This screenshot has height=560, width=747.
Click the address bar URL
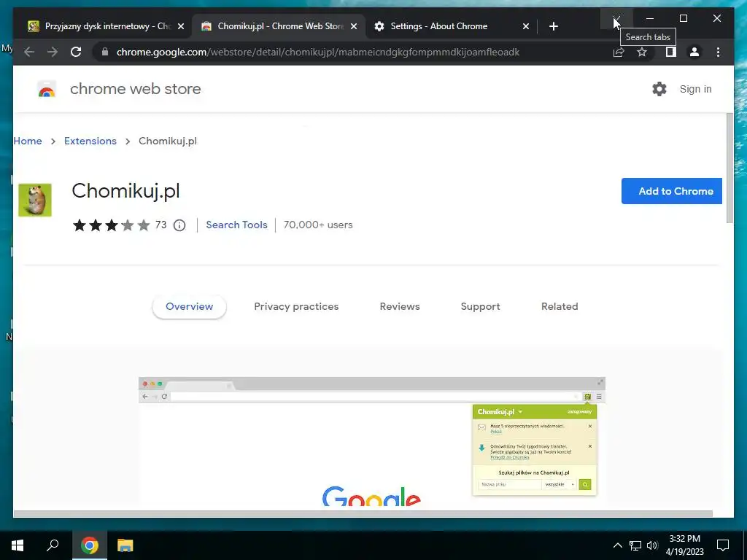318,52
